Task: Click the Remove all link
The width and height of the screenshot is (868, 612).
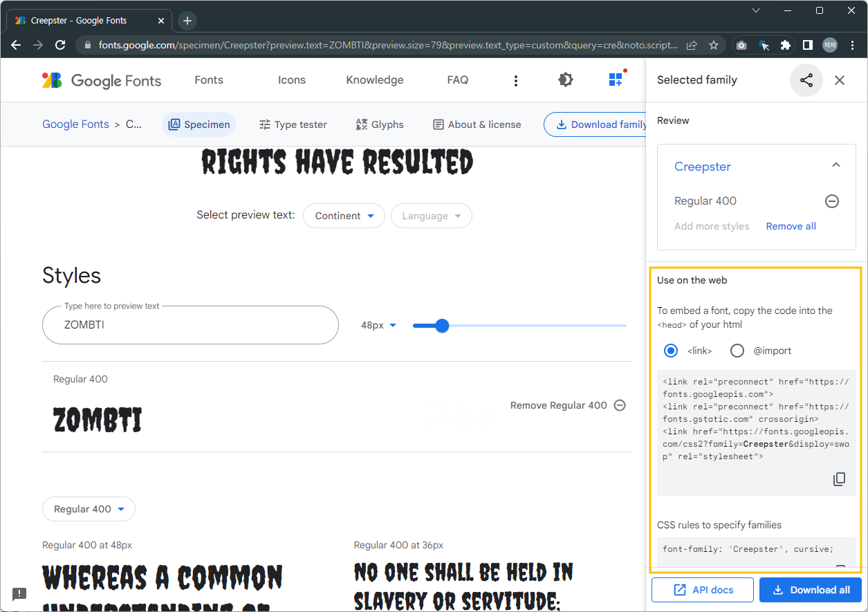Action: (x=791, y=226)
